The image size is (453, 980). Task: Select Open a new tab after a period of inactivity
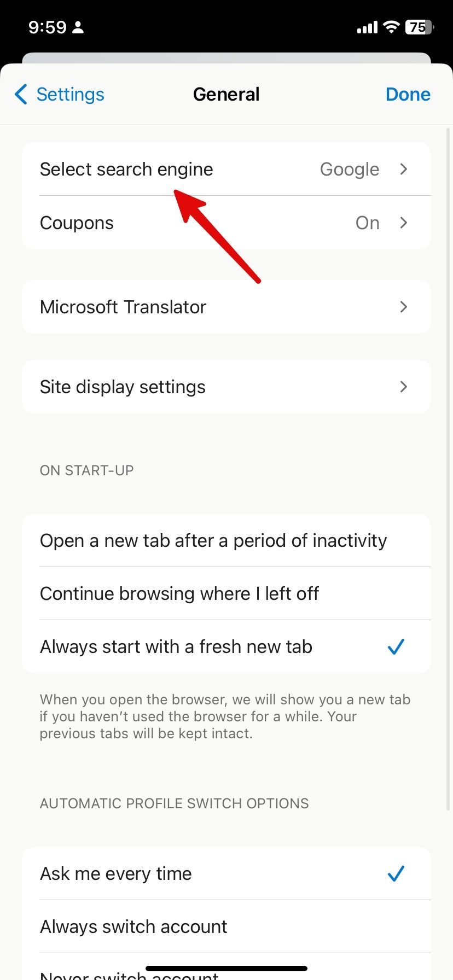(x=213, y=540)
